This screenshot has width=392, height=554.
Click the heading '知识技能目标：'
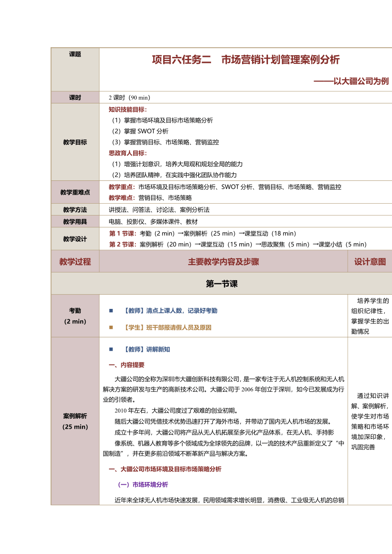coord(128,109)
